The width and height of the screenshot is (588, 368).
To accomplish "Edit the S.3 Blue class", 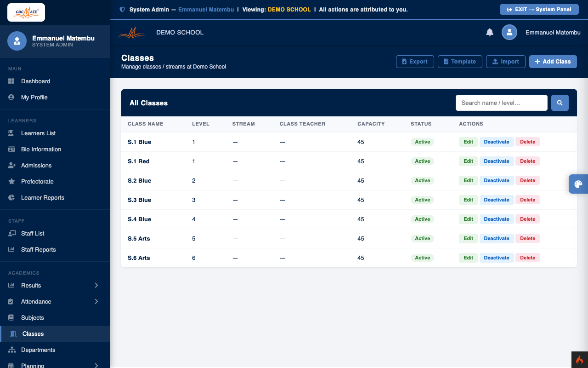I will coord(468,200).
